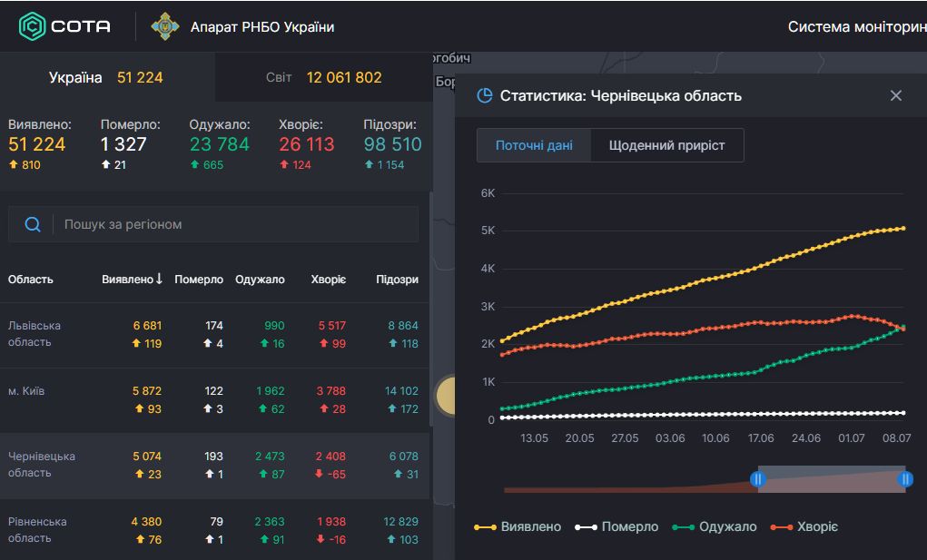The image size is (927, 560).
Task: Select the Світ totals tab
Action: click(323, 77)
